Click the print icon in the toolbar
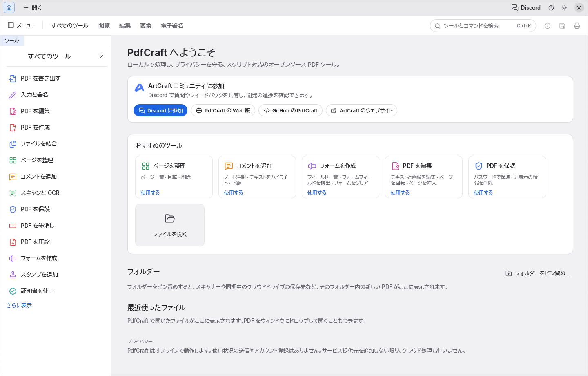 click(x=577, y=26)
